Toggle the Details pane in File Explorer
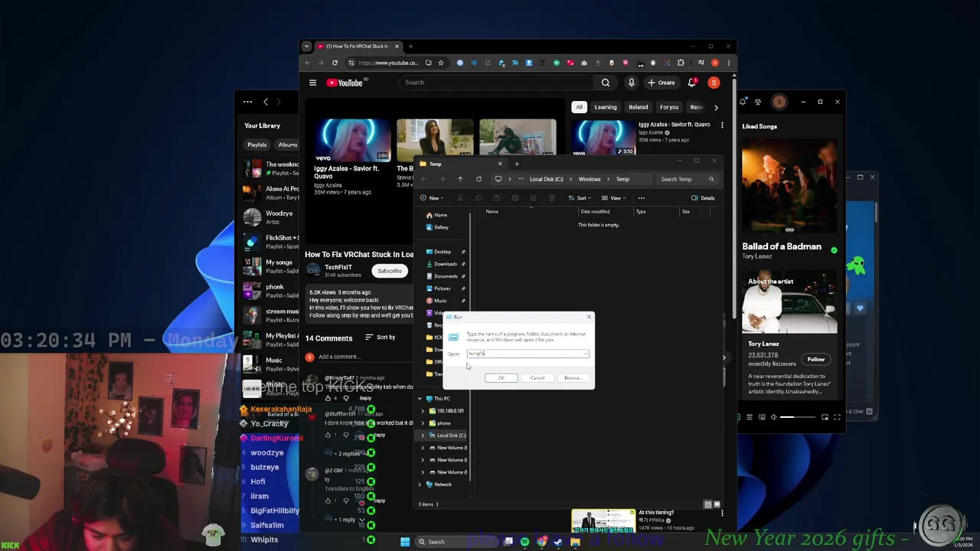Image resolution: width=980 pixels, height=551 pixels. [x=703, y=198]
